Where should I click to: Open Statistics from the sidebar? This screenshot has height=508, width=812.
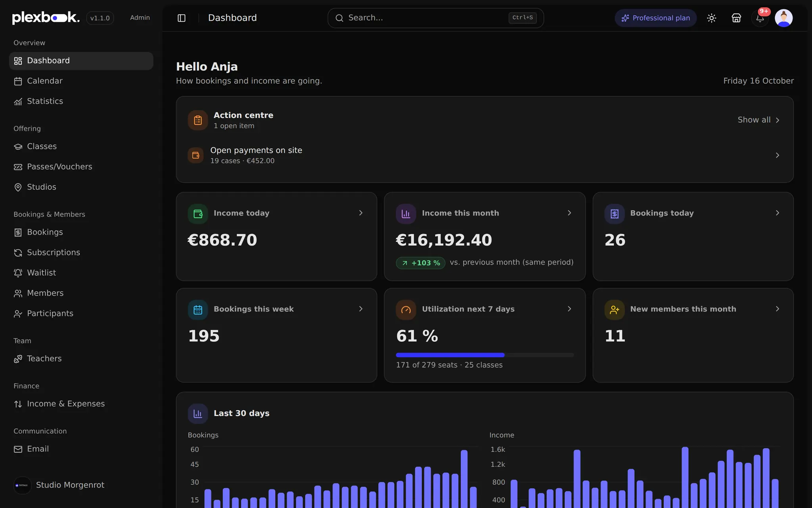pos(81,101)
